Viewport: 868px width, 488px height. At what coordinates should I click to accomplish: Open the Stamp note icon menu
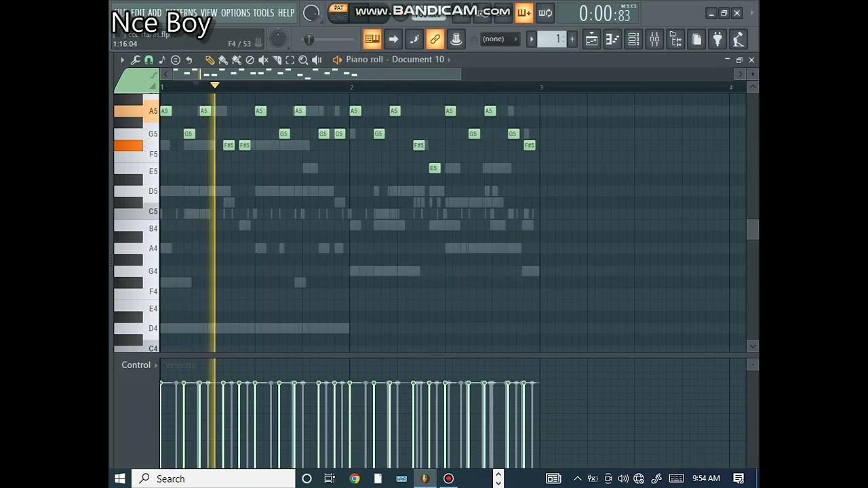pos(162,60)
